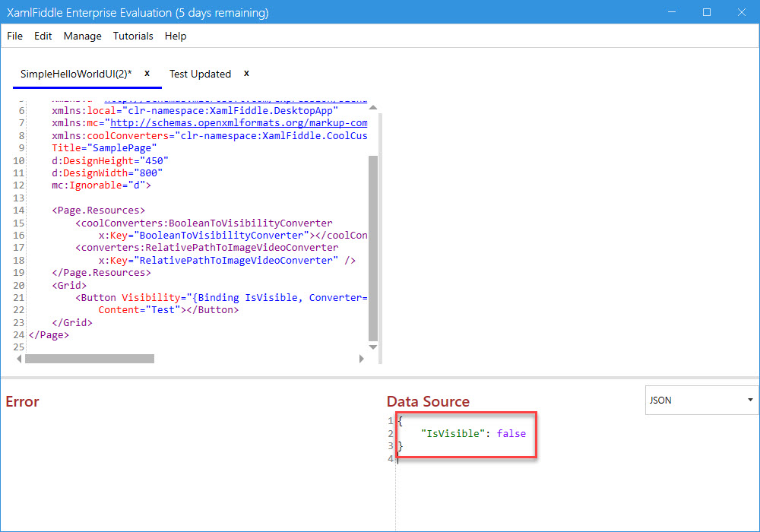
Task: Click the opening brace in Data Source editor
Action: click(x=401, y=421)
